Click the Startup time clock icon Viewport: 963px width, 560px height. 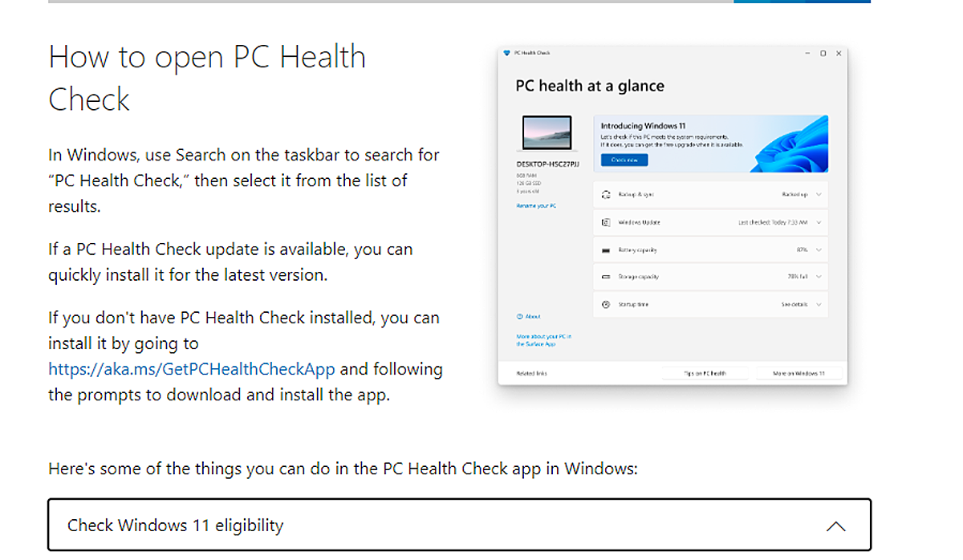(606, 304)
